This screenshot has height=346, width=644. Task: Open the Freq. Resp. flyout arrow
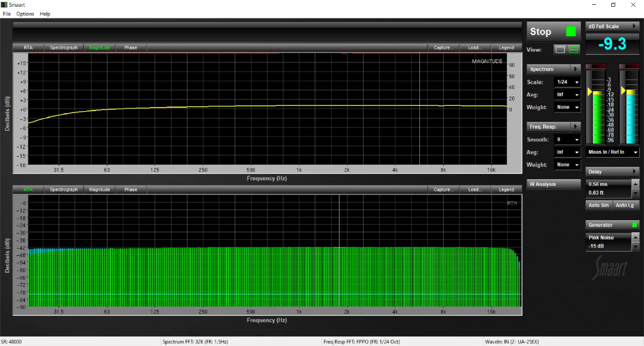(x=576, y=126)
